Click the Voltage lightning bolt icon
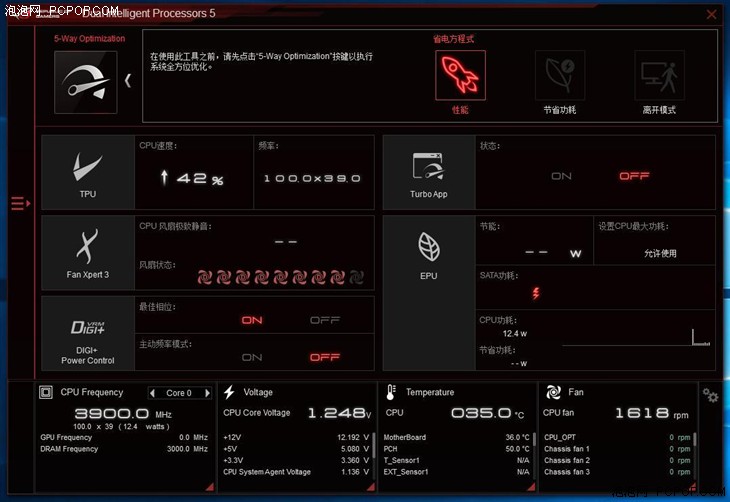Viewport: 730px width, 502px height. click(229, 393)
